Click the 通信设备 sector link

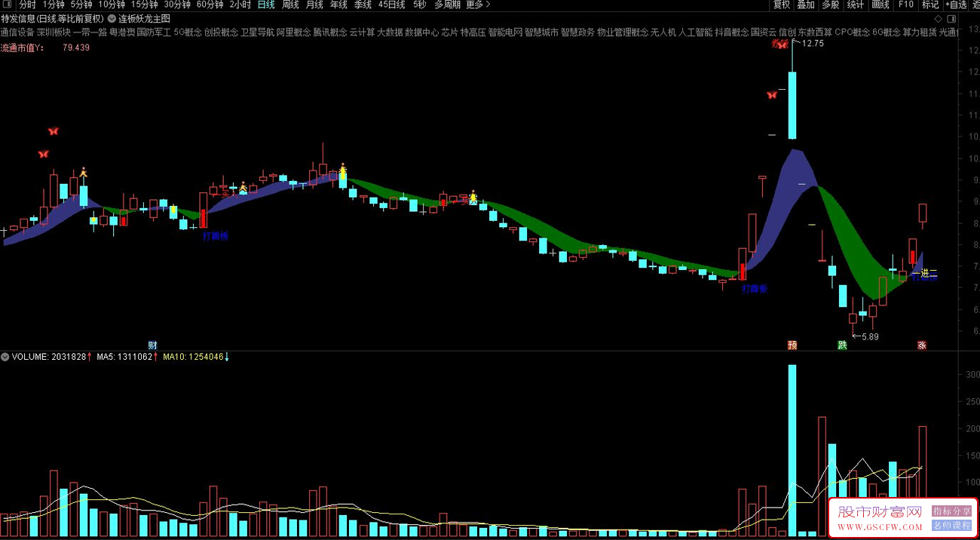tap(17, 32)
